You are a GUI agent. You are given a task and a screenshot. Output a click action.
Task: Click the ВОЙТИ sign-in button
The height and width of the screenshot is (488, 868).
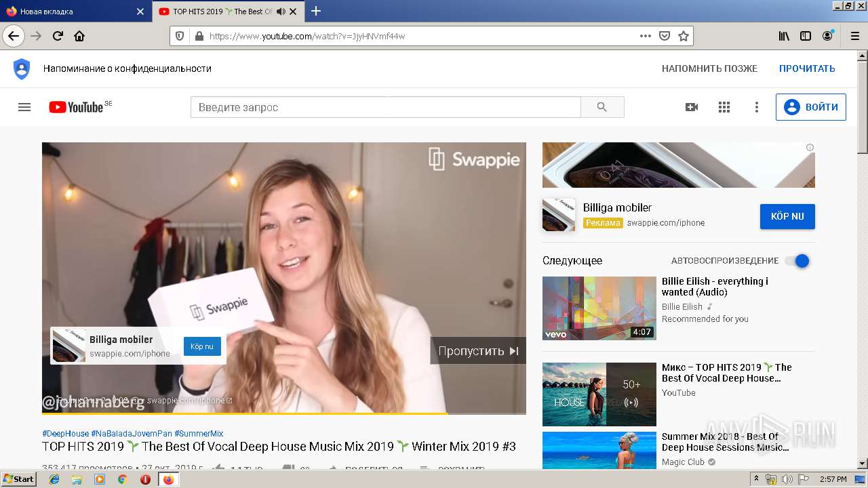coord(811,107)
